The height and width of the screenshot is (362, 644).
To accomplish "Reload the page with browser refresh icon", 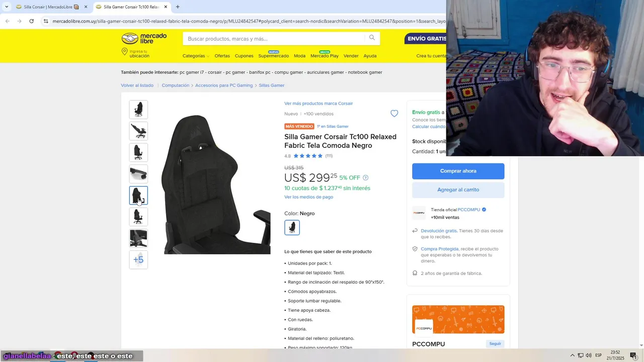I will (31, 21).
